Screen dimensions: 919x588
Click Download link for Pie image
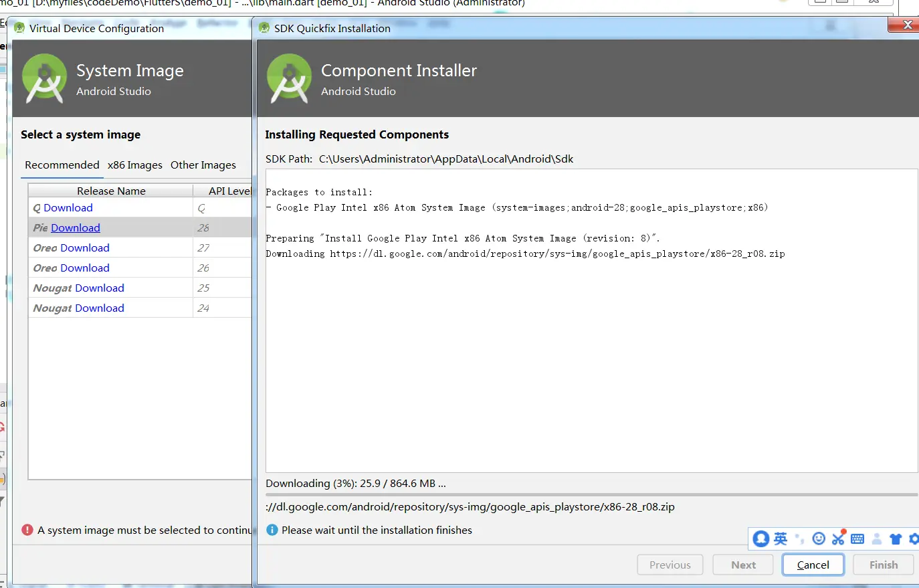point(76,227)
